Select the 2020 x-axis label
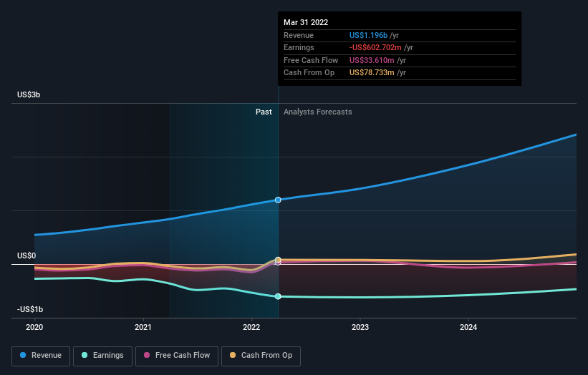The height and width of the screenshot is (375, 588). [34, 327]
